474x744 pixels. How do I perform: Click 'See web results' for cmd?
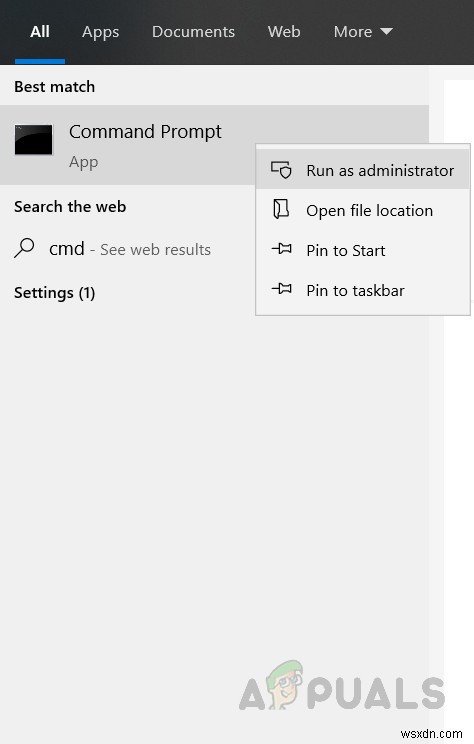(156, 250)
